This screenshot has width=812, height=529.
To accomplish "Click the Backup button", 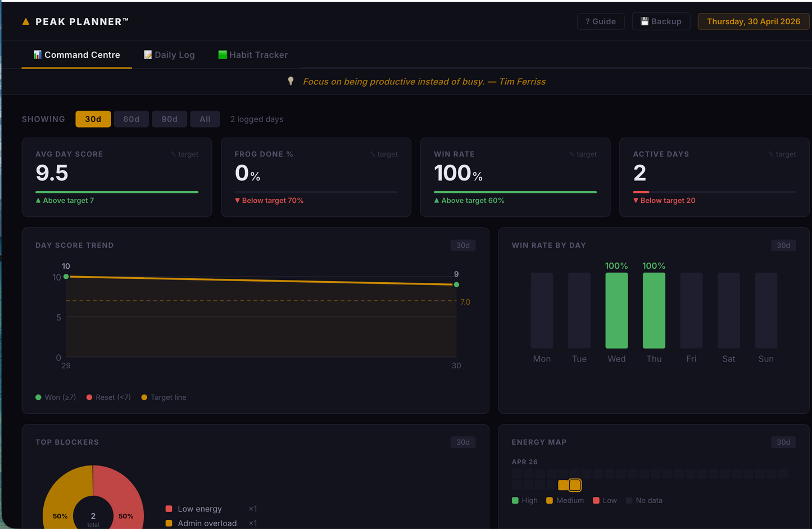I will coord(661,21).
